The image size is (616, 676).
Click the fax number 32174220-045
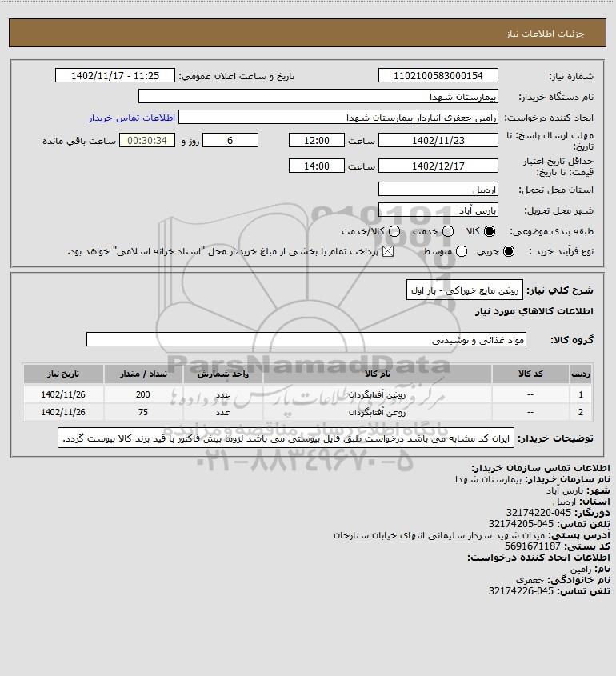(x=538, y=513)
